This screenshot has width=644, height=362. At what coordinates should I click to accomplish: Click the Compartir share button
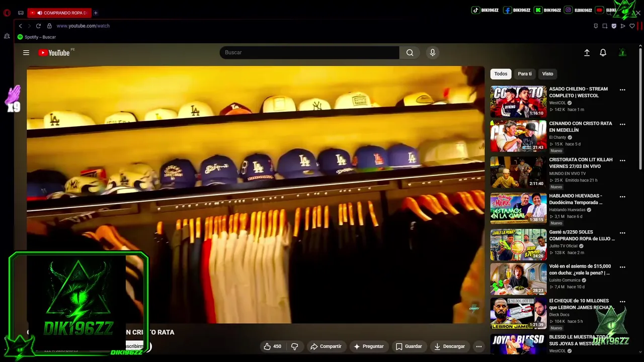click(326, 346)
